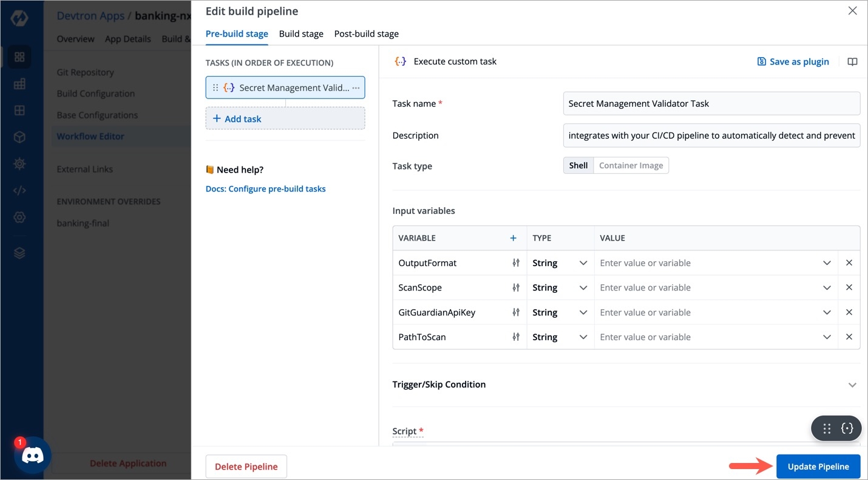
Task: Open the Post-build stage tab
Action: (366, 34)
